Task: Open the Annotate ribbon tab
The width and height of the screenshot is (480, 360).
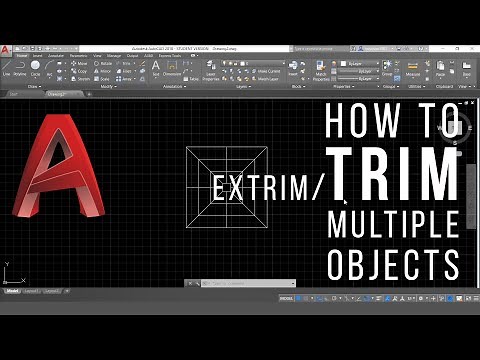Action: (x=56, y=56)
